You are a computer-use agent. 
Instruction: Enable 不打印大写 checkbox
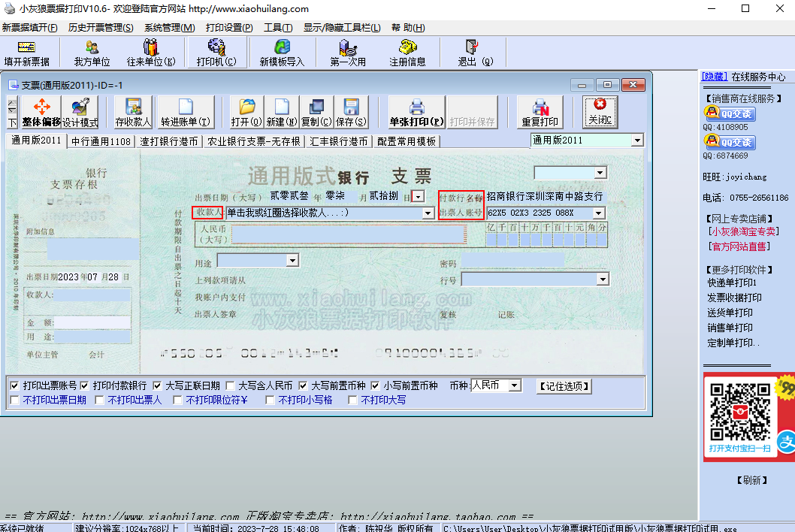[352, 401]
